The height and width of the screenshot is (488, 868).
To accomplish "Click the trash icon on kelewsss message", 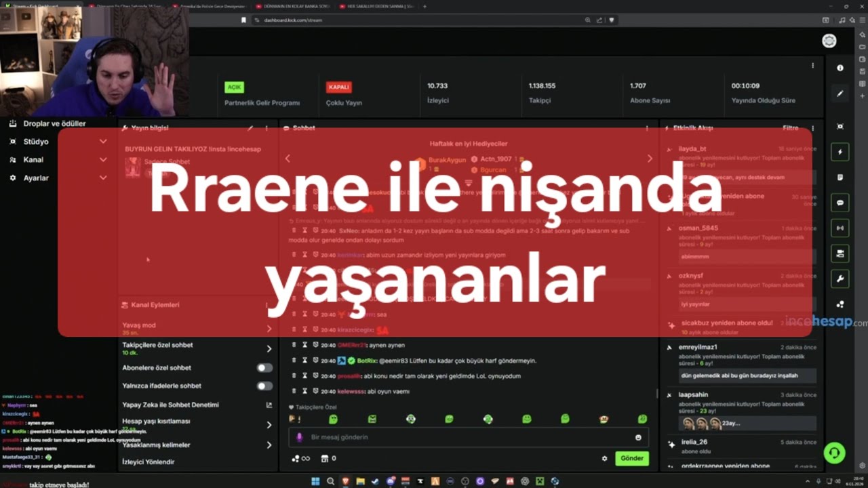I will [x=294, y=391].
